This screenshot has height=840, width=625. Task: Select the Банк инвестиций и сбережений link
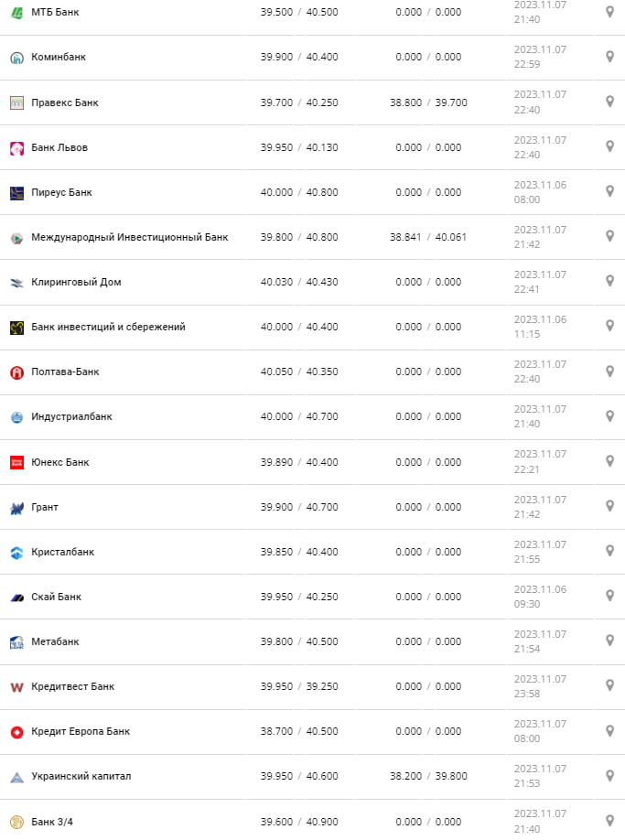click(108, 327)
